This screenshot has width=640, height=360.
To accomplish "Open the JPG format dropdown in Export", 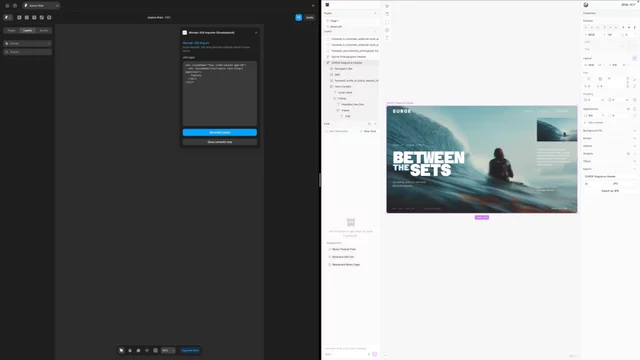I will (624, 184).
